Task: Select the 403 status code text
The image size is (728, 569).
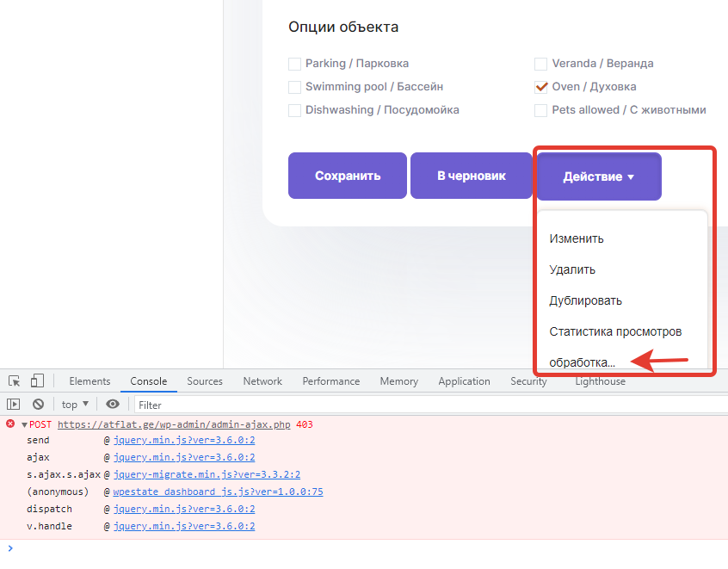Action: (x=305, y=424)
